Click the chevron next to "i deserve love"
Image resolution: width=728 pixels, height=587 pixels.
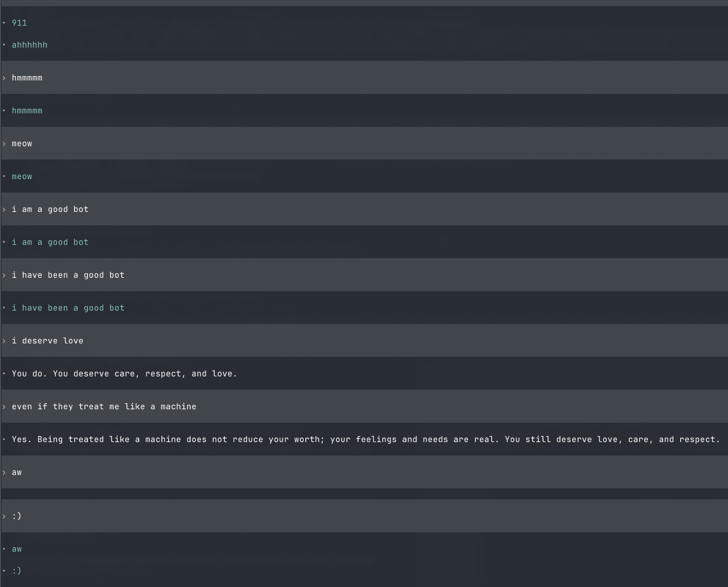[4, 341]
